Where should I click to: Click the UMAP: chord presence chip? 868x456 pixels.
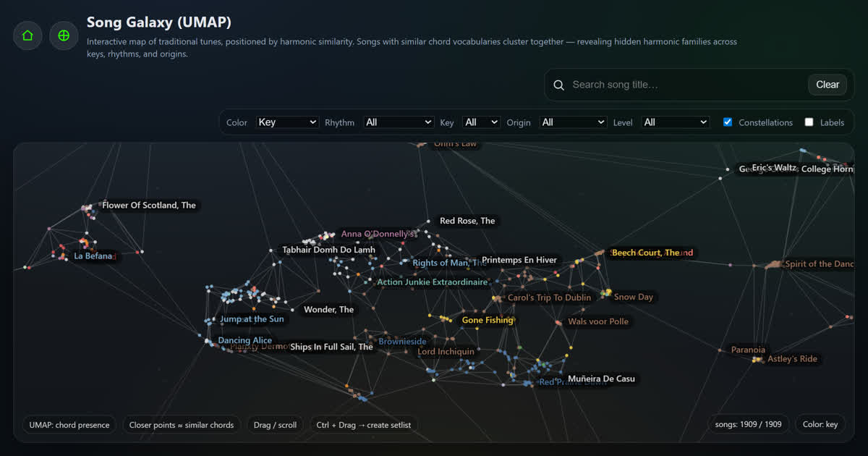click(x=69, y=425)
